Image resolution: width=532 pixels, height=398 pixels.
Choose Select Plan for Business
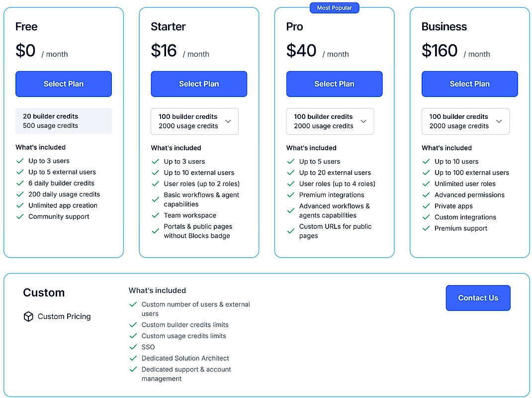pyautogui.click(x=469, y=84)
